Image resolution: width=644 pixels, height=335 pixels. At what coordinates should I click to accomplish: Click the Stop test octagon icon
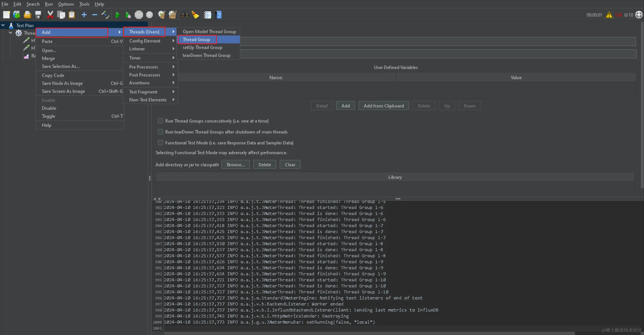pyautogui.click(x=139, y=15)
